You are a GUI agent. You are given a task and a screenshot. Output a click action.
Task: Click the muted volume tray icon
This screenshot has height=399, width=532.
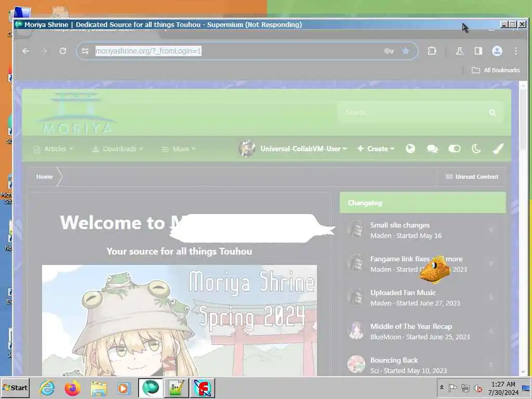tap(478, 388)
